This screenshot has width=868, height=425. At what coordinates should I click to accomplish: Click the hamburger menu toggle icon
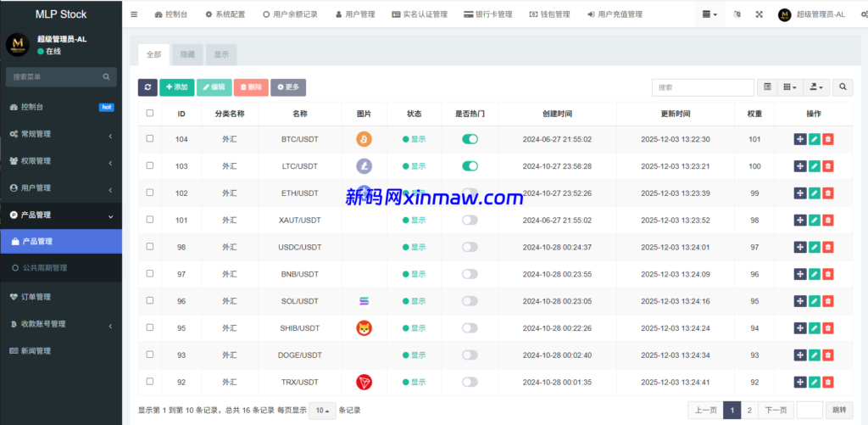click(x=134, y=14)
